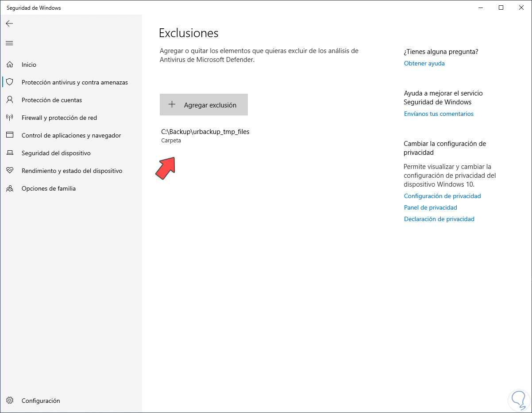Click the Envíanos tus comentarios link
This screenshot has width=532, height=413.
(x=439, y=114)
